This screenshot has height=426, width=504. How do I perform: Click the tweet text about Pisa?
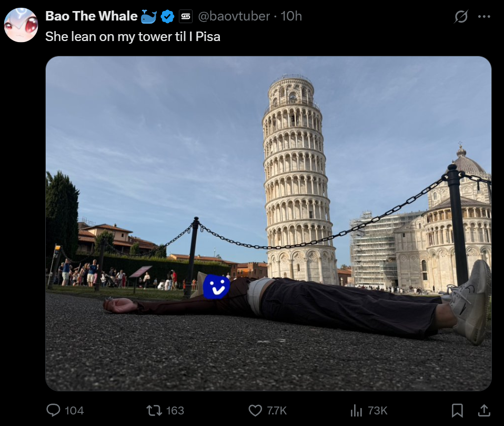(x=133, y=37)
